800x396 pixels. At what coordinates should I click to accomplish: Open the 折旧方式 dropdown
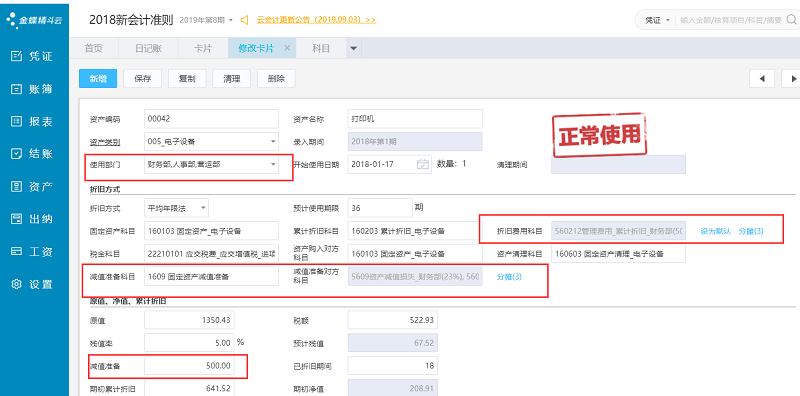click(x=203, y=208)
